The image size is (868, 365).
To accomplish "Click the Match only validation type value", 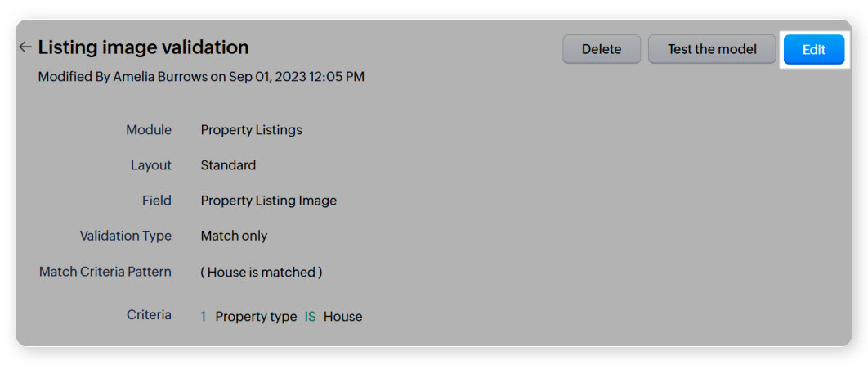I will pyautogui.click(x=234, y=236).
